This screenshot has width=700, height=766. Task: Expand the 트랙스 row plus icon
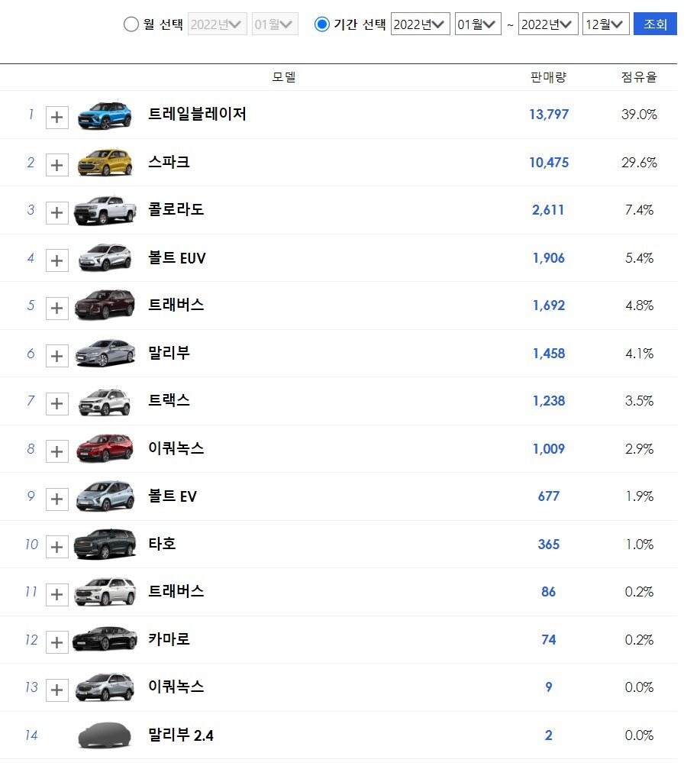pyautogui.click(x=56, y=403)
